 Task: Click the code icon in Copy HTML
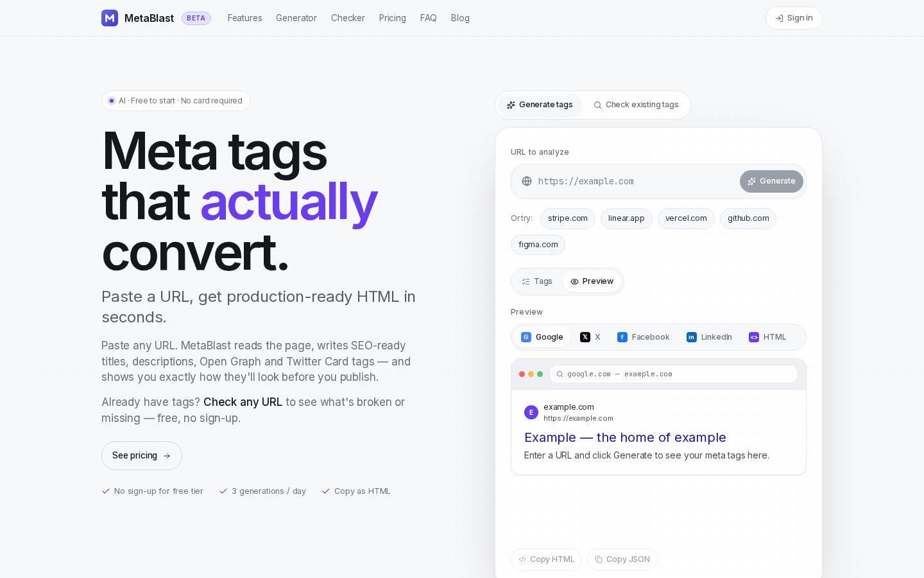tap(522, 559)
